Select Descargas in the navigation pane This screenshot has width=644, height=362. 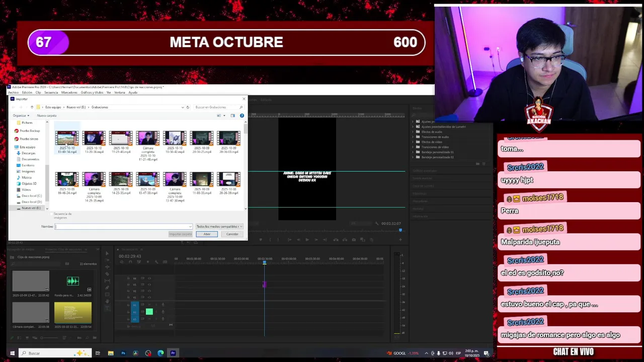click(28, 153)
